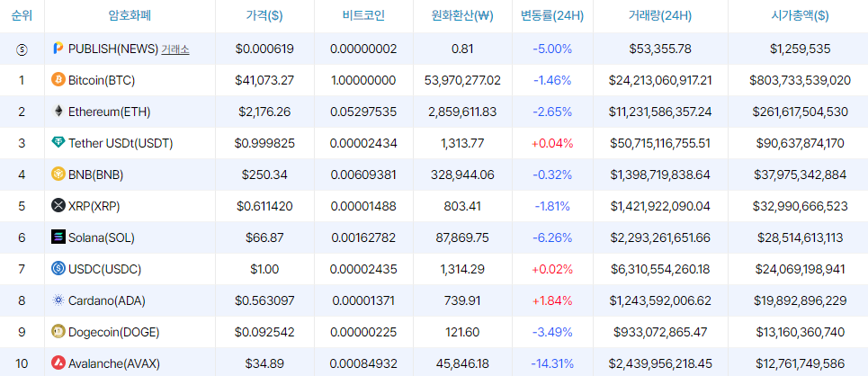Sort by the 비트코인 column header

[363, 15]
